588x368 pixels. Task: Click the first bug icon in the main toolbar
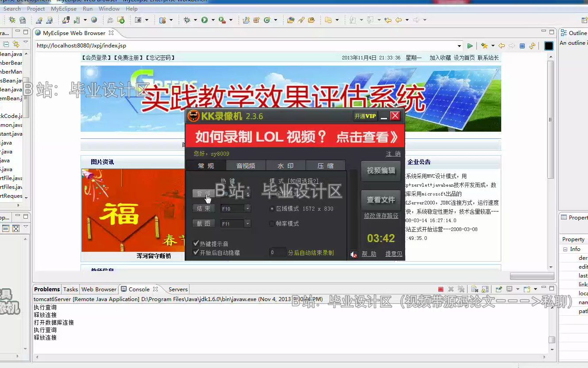pyautogui.click(x=12, y=20)
